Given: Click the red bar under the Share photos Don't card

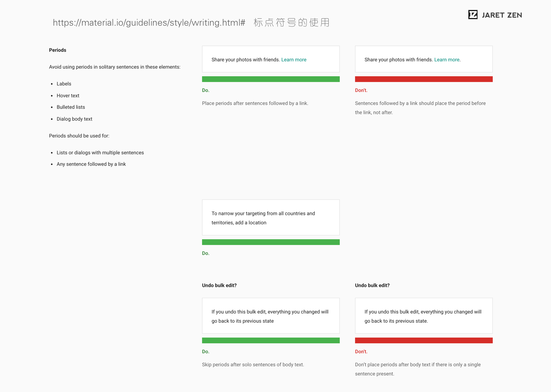Looking at the screenshot, I should click(424, 79).
